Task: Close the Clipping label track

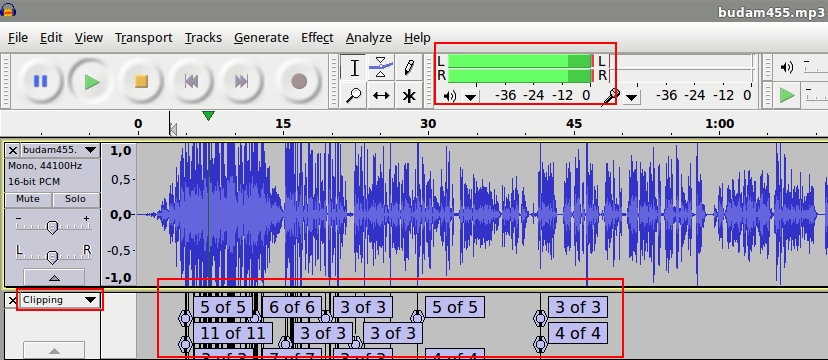Action: click(x=13, y=300)
